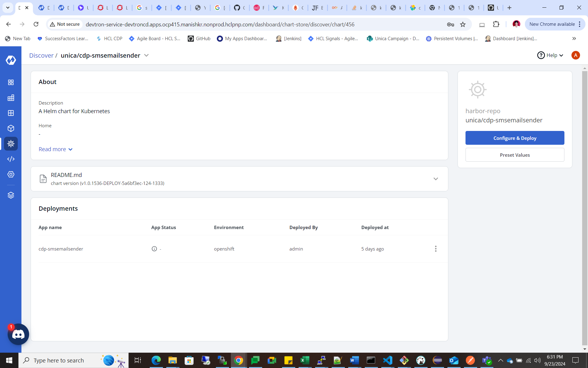Click the Preset Values button
The height and width of the screenshot is (368, 588).
point(514,155)
